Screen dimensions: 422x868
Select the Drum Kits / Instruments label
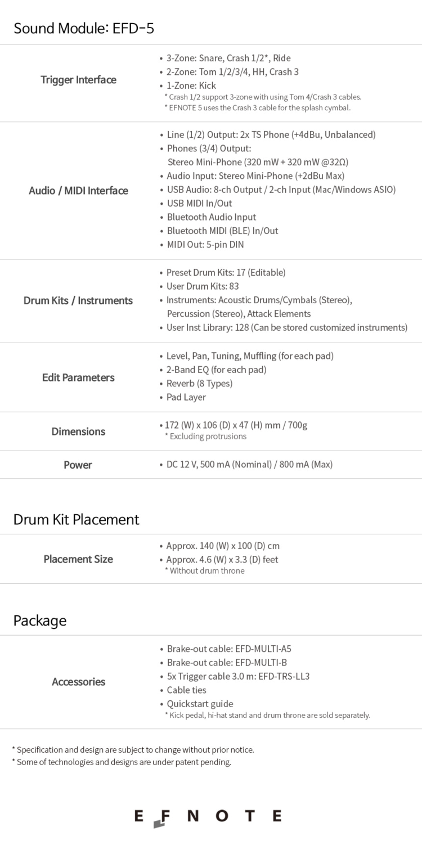click(x=78, y=300)
